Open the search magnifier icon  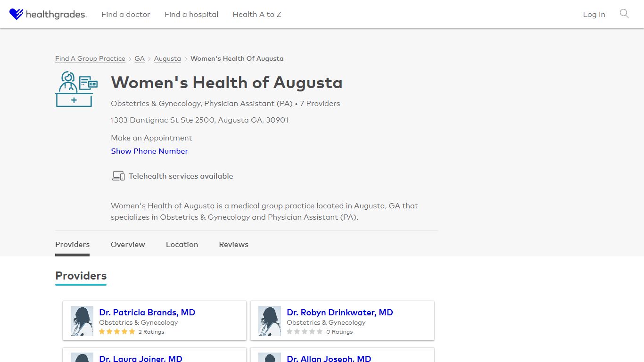624,14
